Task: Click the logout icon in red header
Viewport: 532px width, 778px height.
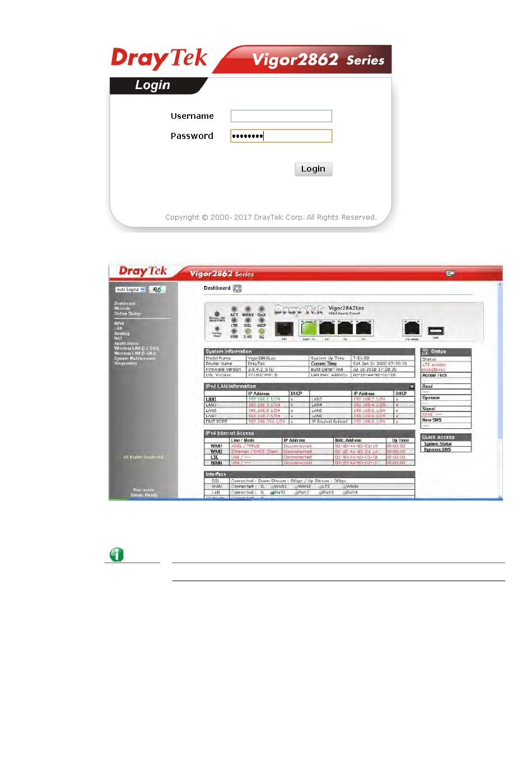Action: pos(450,273)
